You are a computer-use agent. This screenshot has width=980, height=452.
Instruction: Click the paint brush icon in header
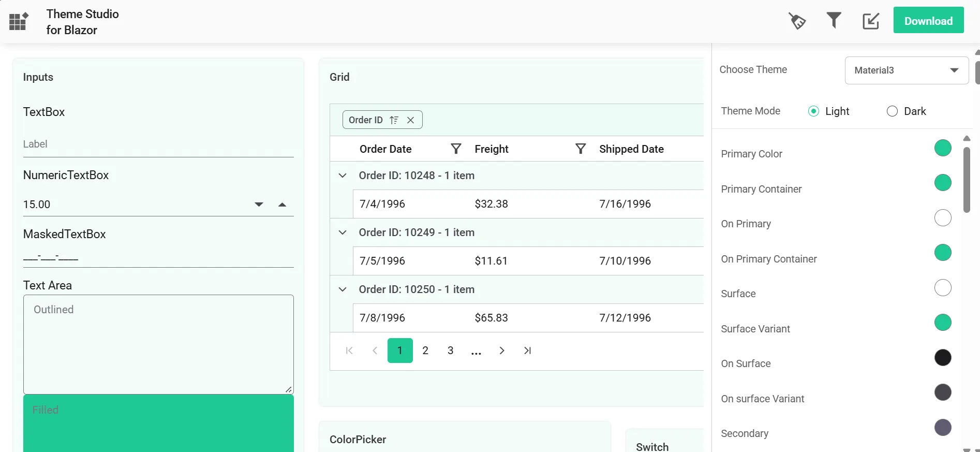[x=797, y=21]
